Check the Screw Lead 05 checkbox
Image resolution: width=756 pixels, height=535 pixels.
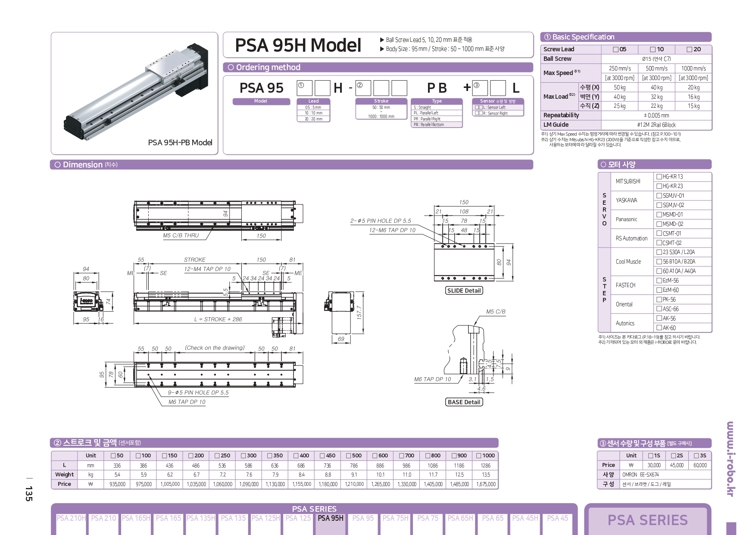pos(615,50)
